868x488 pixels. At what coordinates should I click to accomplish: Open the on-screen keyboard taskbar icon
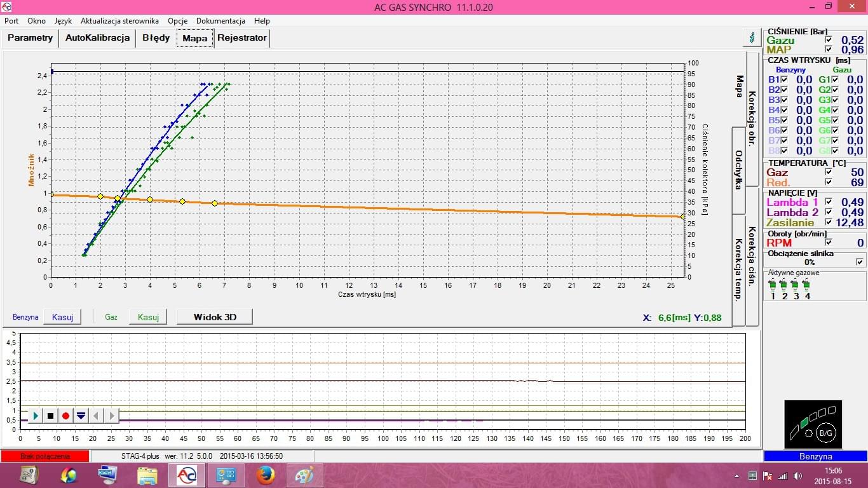pyautogui.click(x=108, y=475)
